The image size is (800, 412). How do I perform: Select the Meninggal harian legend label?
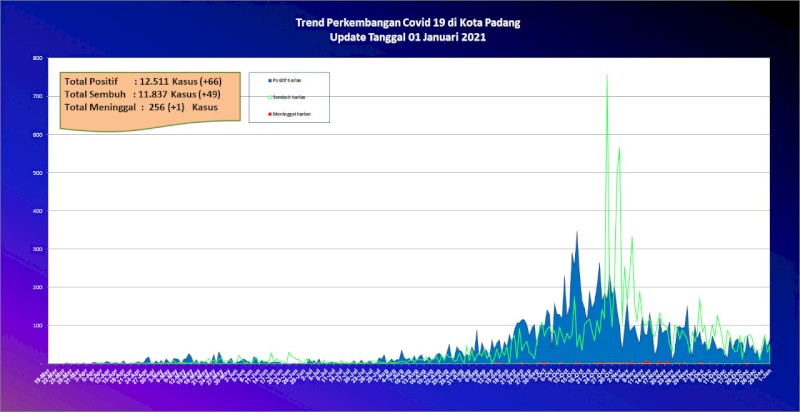[291, 114]
